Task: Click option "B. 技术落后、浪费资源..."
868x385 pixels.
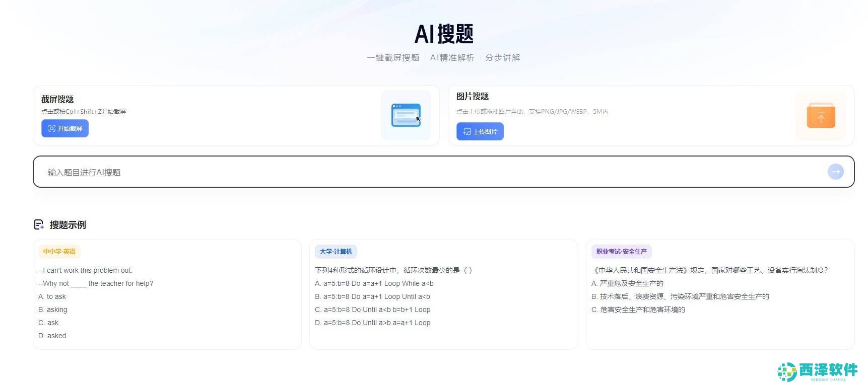Action: pos(680,296)
